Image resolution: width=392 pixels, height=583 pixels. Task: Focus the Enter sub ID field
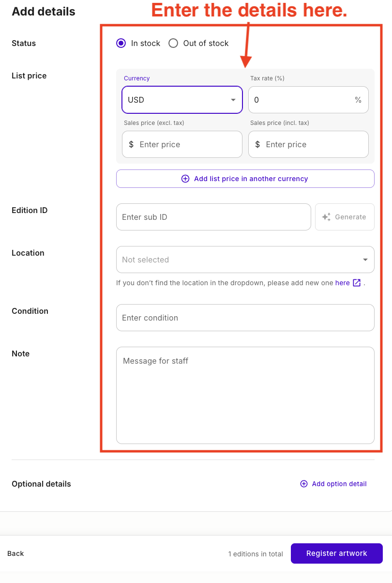click(x=213, y=217)
